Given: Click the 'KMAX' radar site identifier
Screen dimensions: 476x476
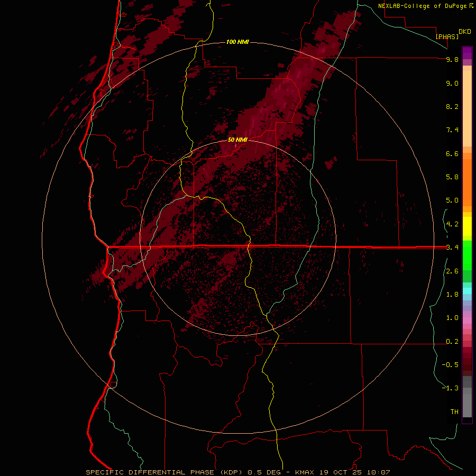Looking at the screenshot, I should [305, 472].
